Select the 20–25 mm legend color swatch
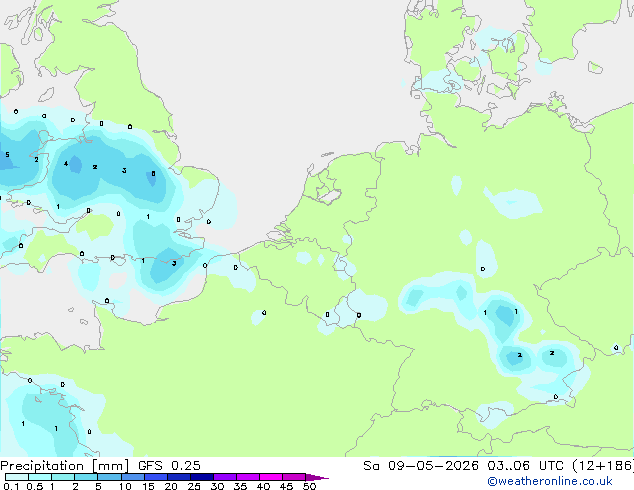 pyautogui.click(x=178, y=477)
